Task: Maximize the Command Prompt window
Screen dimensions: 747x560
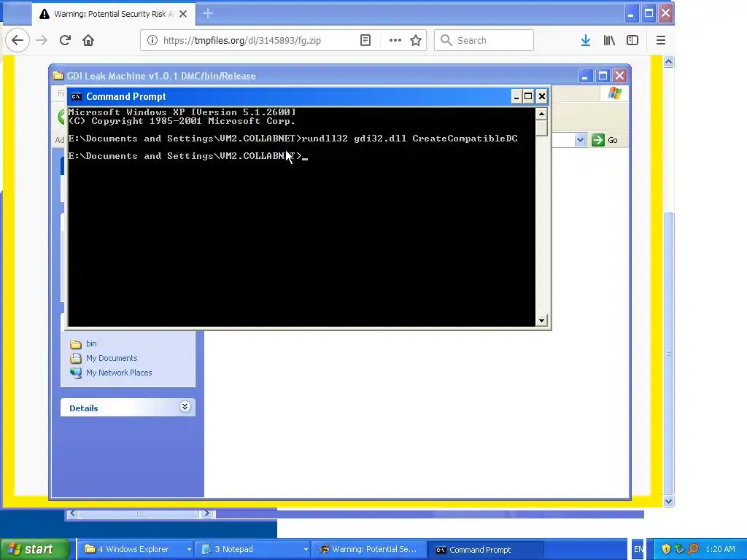Action: [528, 97]
